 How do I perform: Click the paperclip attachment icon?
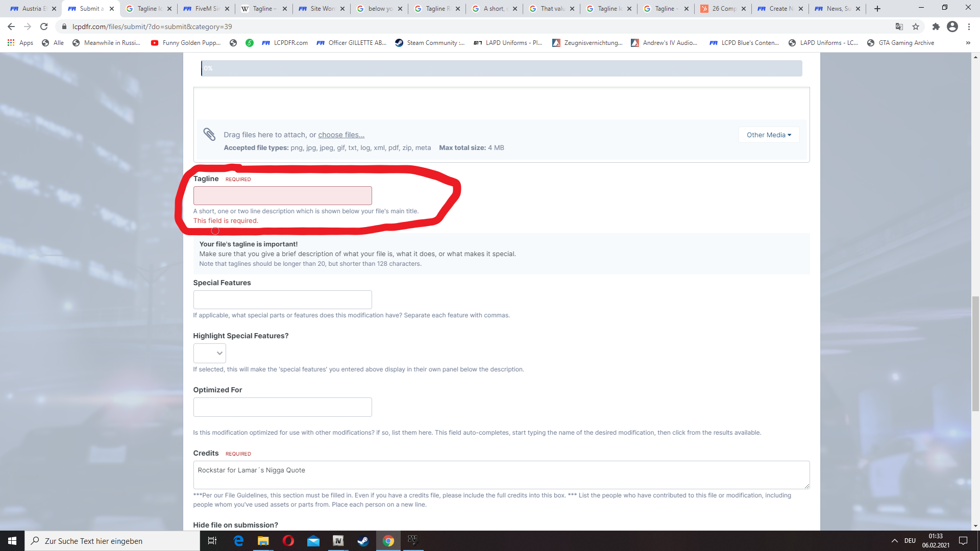pos(209,134)
